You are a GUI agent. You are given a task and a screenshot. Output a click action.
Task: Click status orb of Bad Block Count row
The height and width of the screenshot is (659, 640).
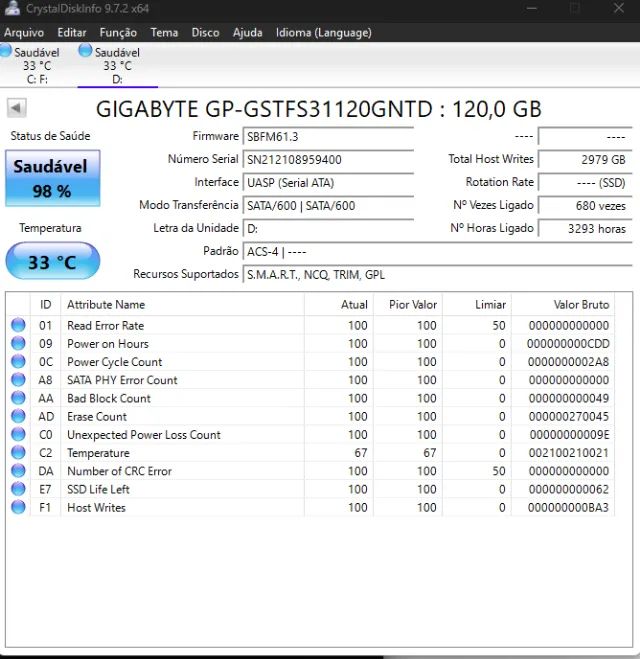[18, 398]
